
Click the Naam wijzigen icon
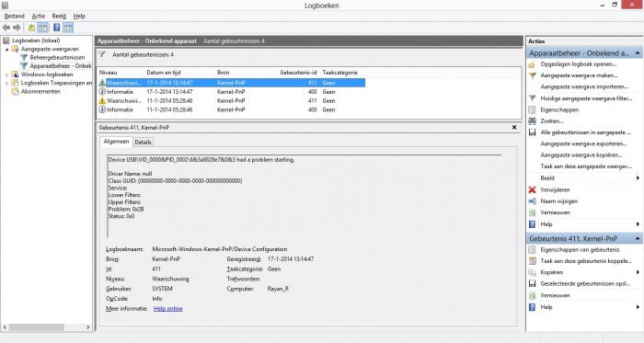(532, 201)
